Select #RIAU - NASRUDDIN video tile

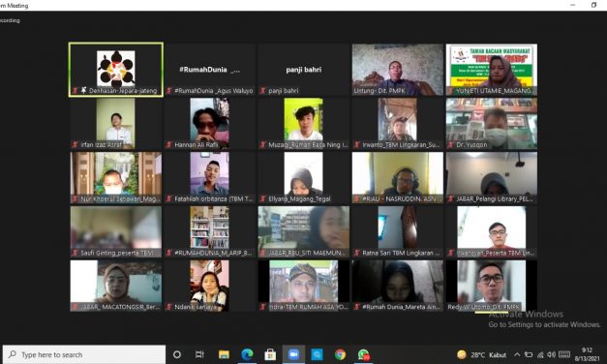pos(398,178)
